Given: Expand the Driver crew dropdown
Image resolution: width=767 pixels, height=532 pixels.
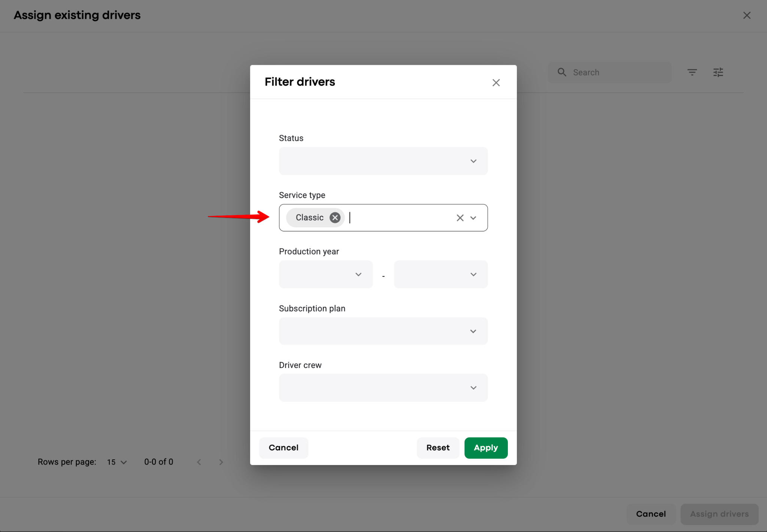Looking at the screenshot, I should pos(383,388).
